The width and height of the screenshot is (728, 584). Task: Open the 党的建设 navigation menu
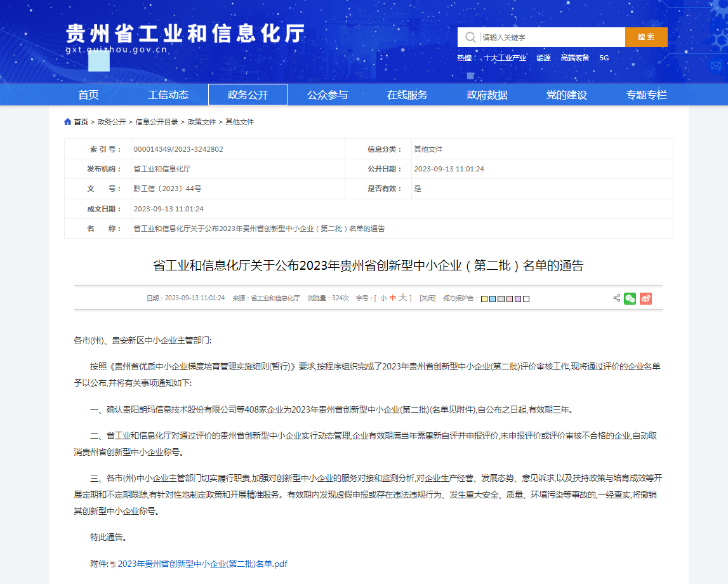click(567, 94)
